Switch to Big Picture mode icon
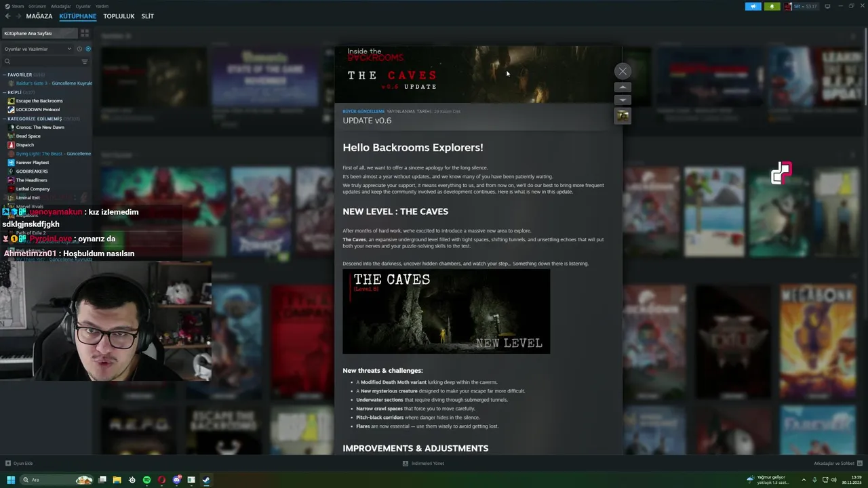Viewport: 868px width, 488px height. [827, 6]
